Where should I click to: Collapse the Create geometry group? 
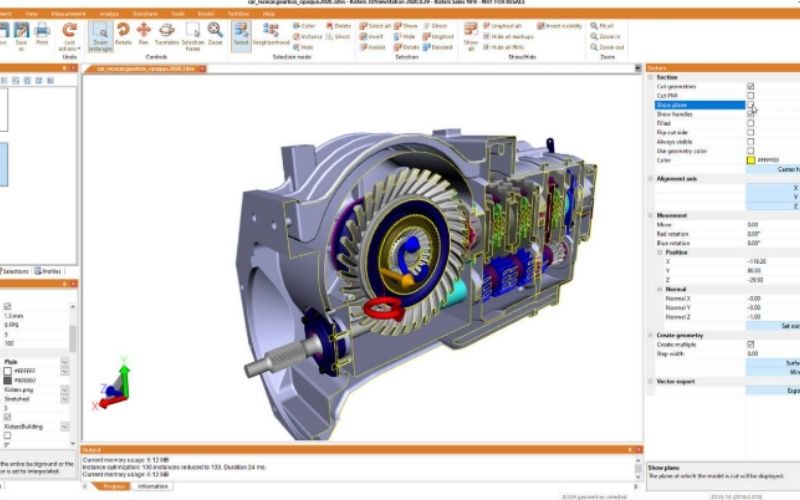click(x=651, y=335)
